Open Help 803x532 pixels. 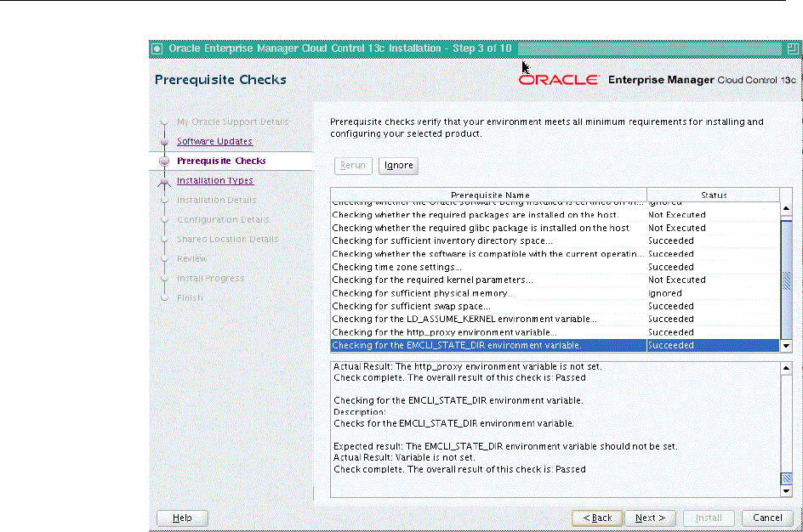[182, 518]
